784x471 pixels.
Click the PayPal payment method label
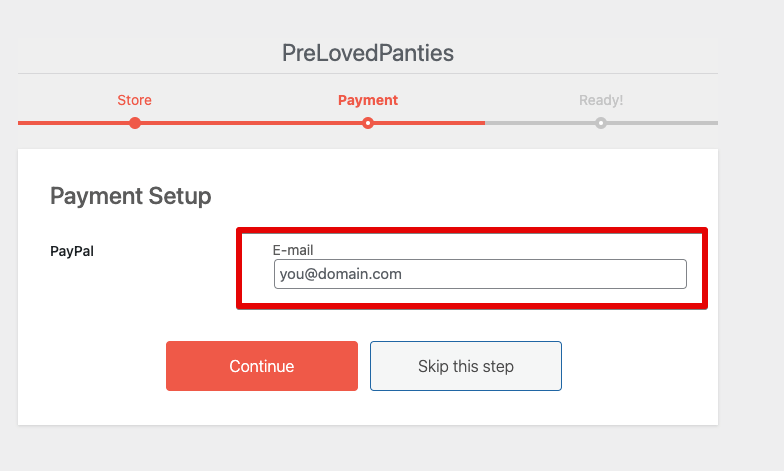(x=72, y=251)
